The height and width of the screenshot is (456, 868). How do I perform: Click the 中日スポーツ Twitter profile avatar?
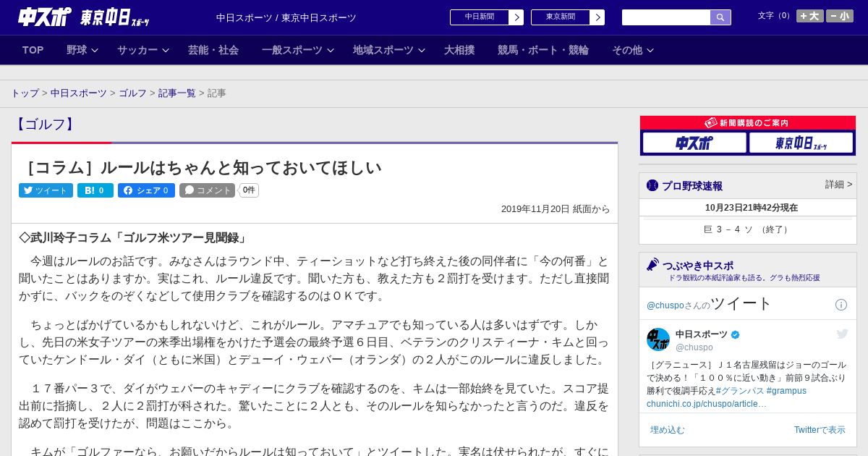(x=658, y=339)
